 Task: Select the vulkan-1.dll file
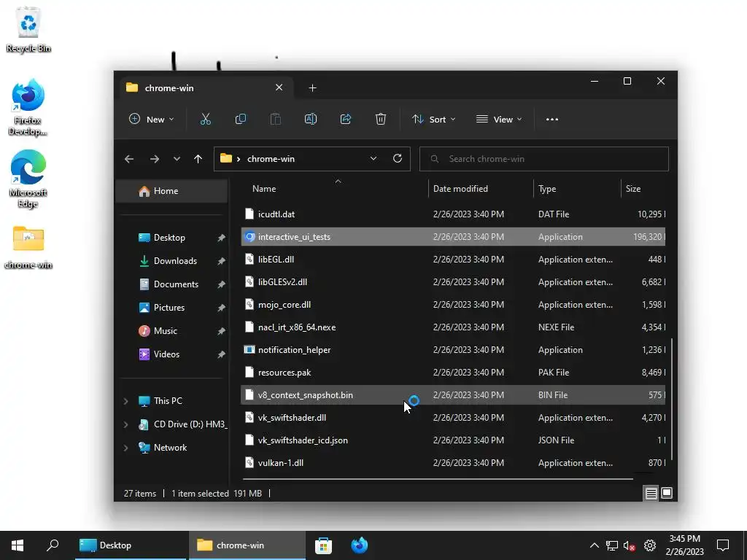click(x=452, y=463)
